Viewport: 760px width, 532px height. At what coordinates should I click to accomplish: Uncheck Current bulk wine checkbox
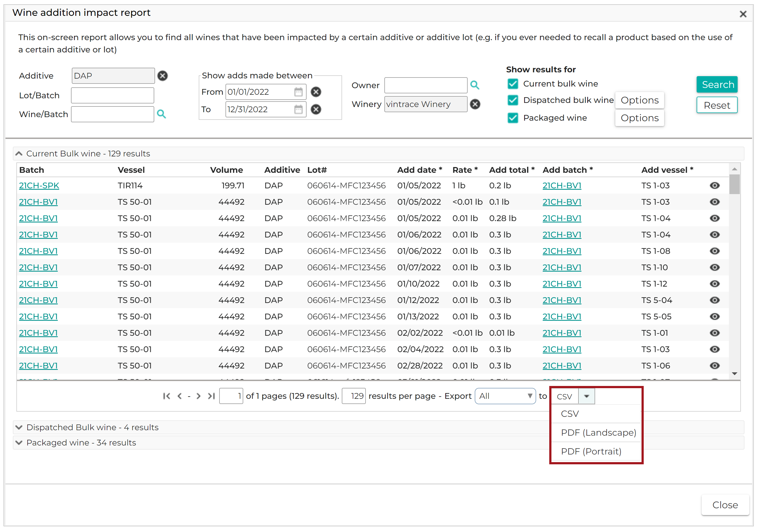513,84
